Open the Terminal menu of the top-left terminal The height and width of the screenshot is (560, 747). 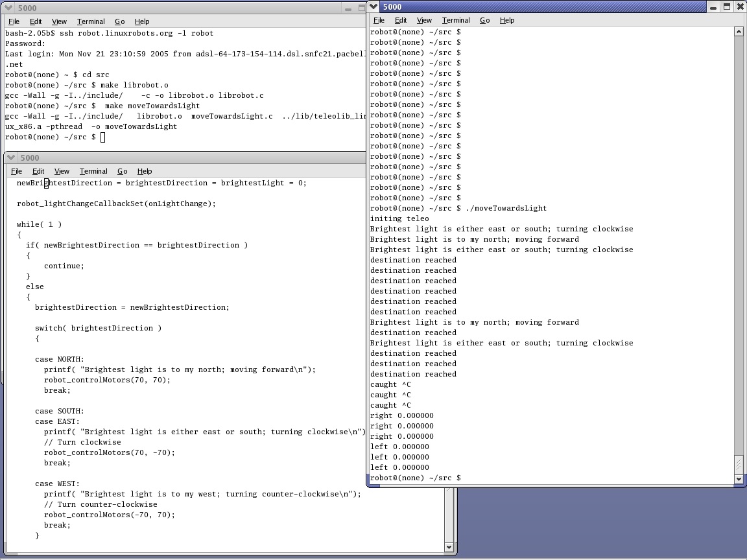click(x=91, y=21)
